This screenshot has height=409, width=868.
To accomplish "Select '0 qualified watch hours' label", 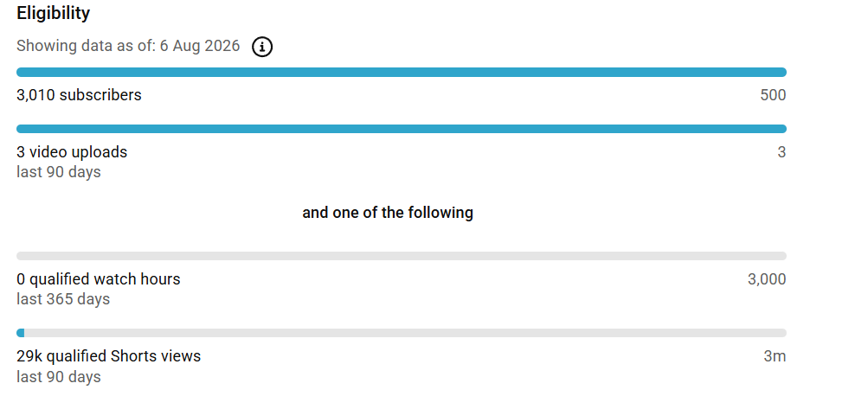I will coord(99,279).
